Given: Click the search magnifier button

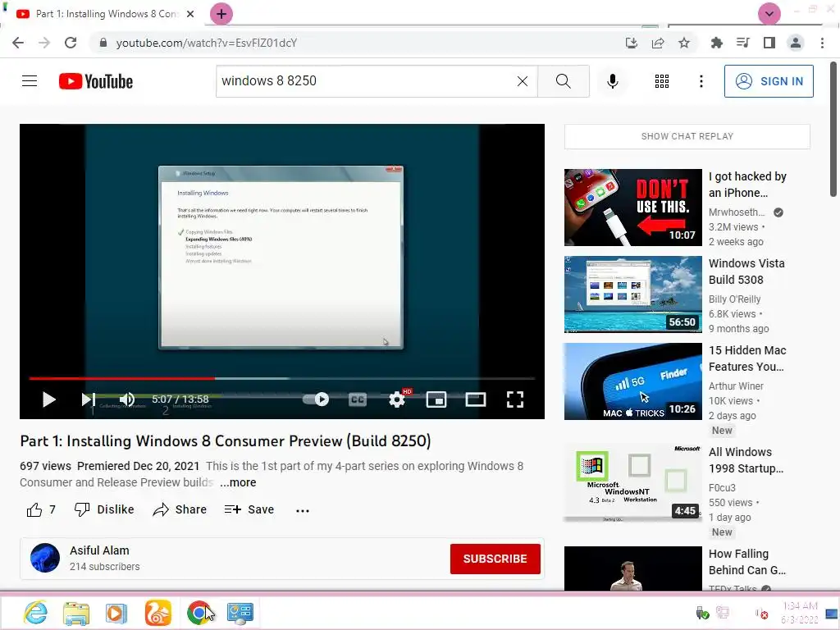Looking at the screenshot, I should pyautogui.click(x=563, y=81).
